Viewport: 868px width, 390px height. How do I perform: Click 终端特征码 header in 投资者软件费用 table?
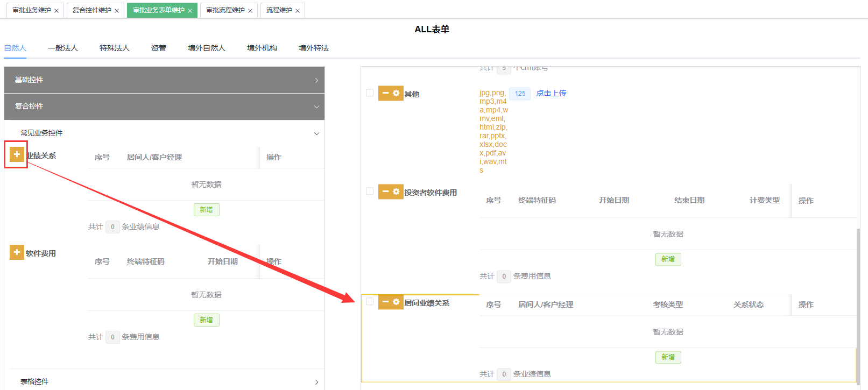pyautogui.click(x=537, y=200)
